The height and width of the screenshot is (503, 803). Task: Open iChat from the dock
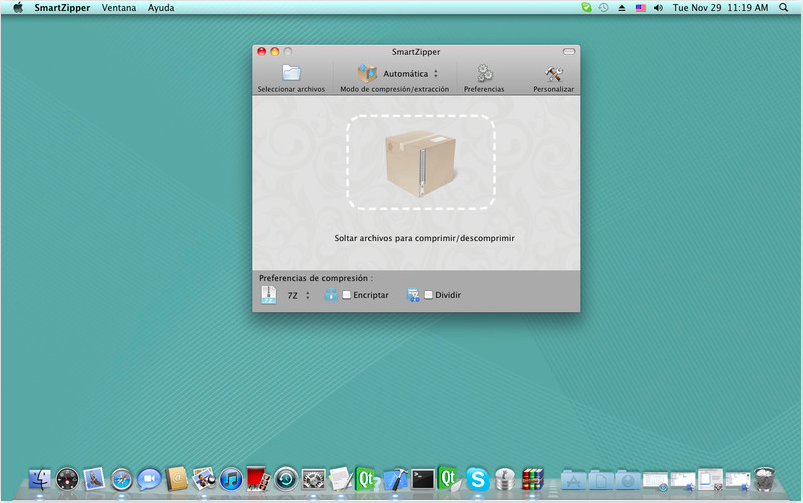tap(149, 480)
